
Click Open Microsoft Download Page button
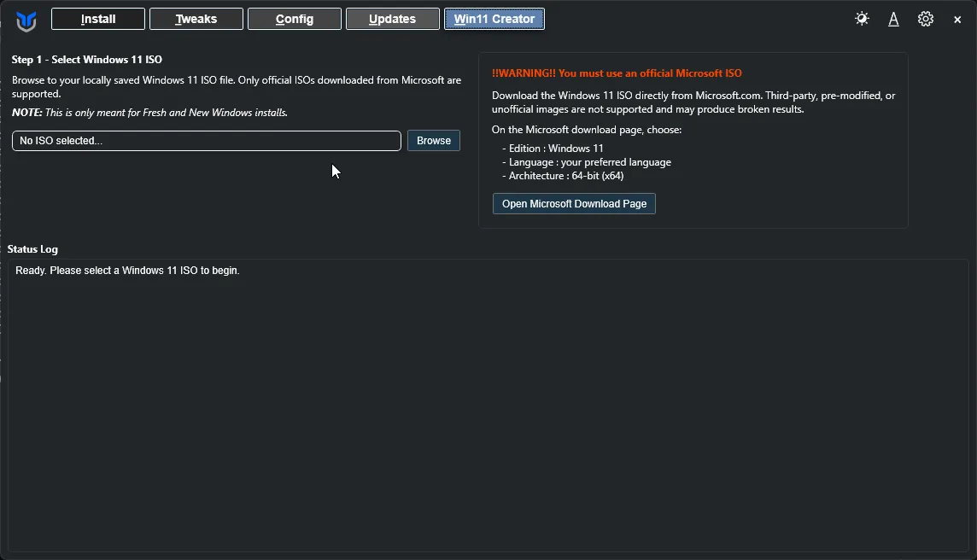pos(574,204)
